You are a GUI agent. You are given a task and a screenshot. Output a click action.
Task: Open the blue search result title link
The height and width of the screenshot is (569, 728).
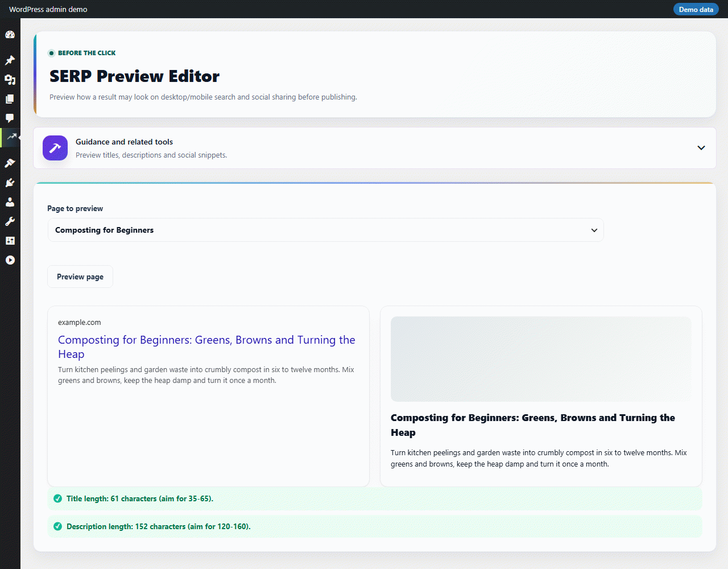[206, 347]
